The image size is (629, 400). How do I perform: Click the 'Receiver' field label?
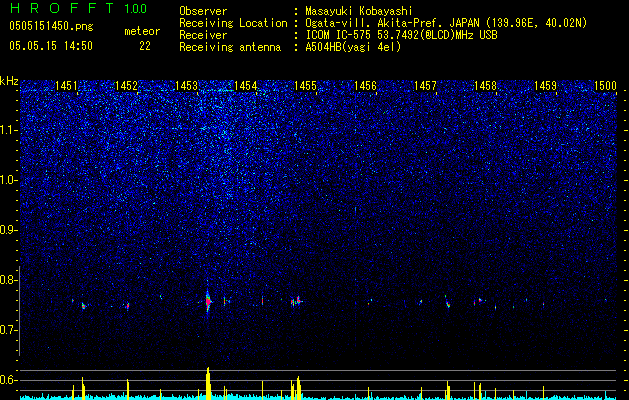pyautogui.click(x=203, y=35)
